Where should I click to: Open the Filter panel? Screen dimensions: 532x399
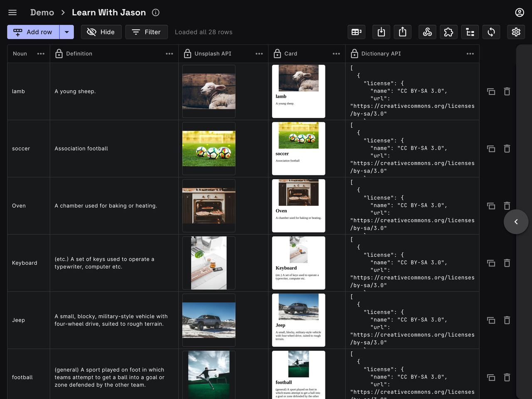point(146,32)
